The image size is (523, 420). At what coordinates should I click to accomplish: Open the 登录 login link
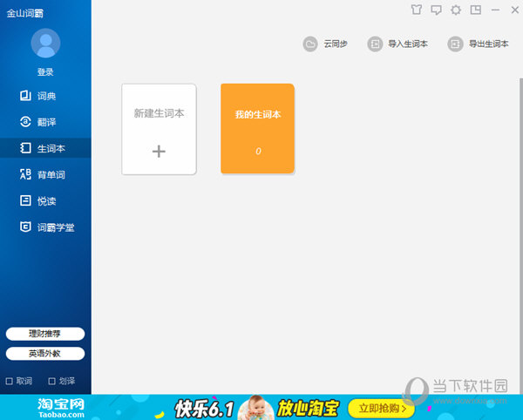45,72
